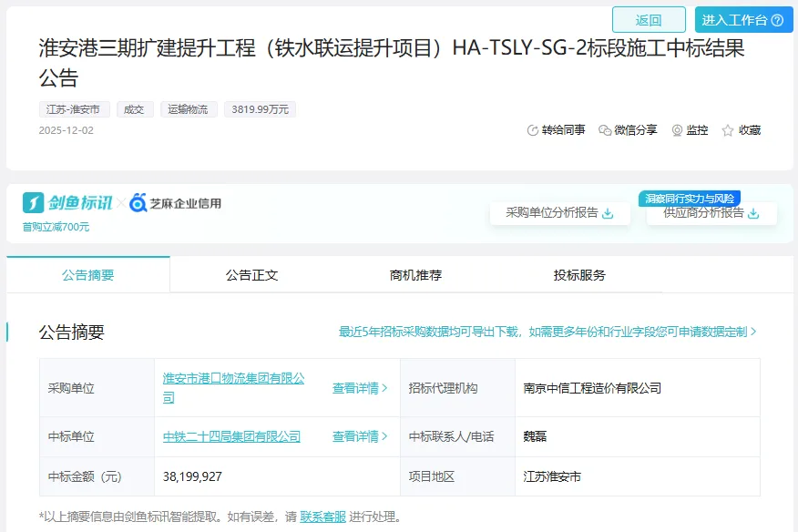Click the 转给同事 forward icon
This screenshot has width=798, height=532.
[533, 130]
